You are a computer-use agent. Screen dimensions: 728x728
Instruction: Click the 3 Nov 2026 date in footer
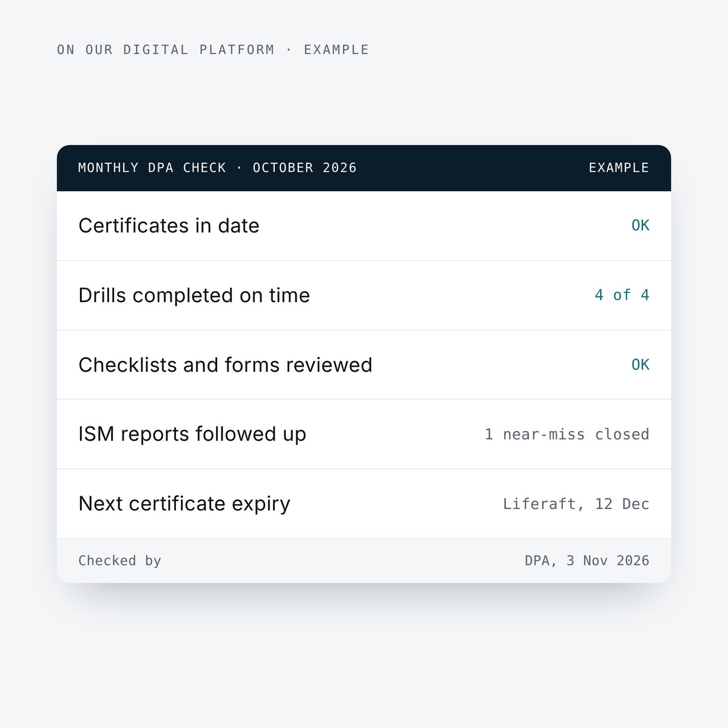pos(608,561)
